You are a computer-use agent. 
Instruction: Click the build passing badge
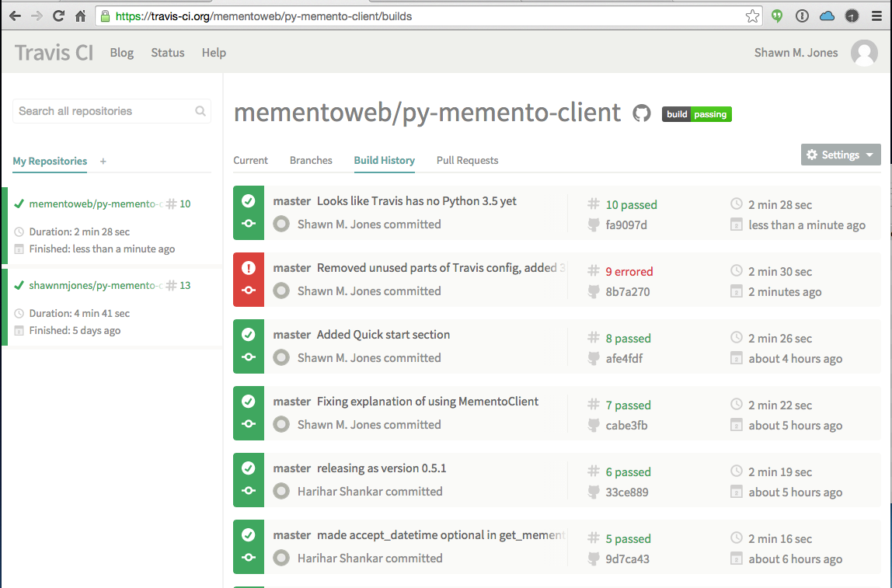697,114
